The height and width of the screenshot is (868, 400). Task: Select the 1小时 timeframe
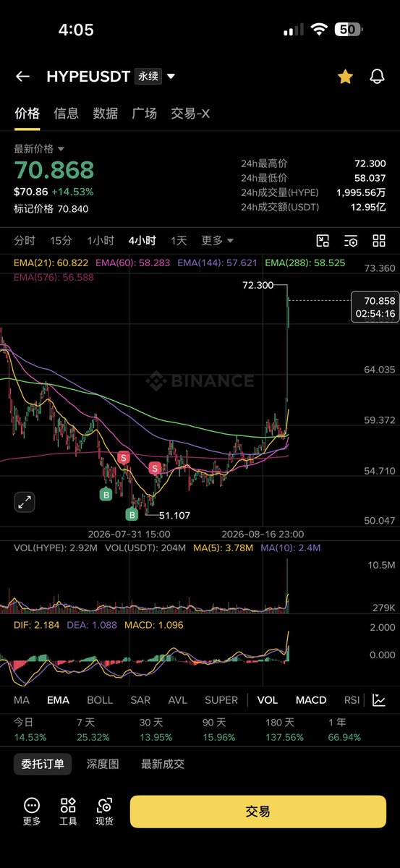click(x=101, y=240)
